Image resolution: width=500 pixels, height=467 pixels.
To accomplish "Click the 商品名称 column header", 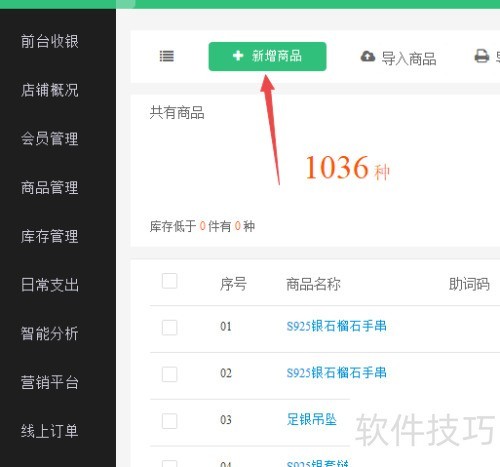I will (313, 284).
